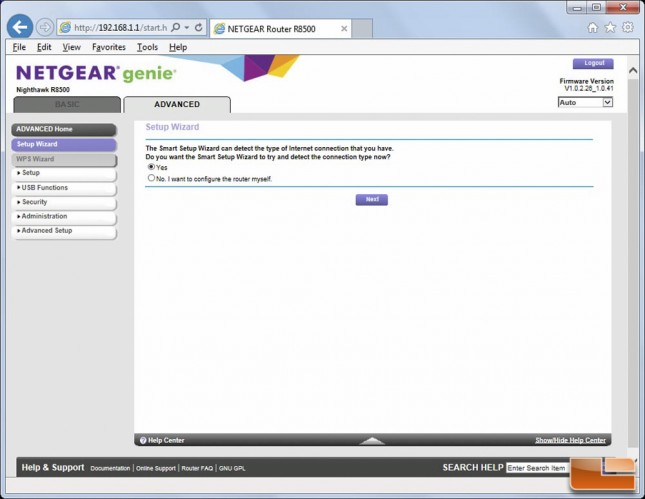Click the Help Center question mark icon
This screenshot has height=499, width=645.
[x=143, y=441]
